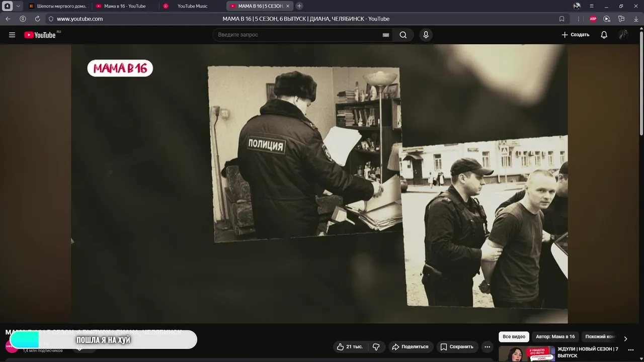
Task: Click the Поделиться share button
Action: click(x=410, y=346)
